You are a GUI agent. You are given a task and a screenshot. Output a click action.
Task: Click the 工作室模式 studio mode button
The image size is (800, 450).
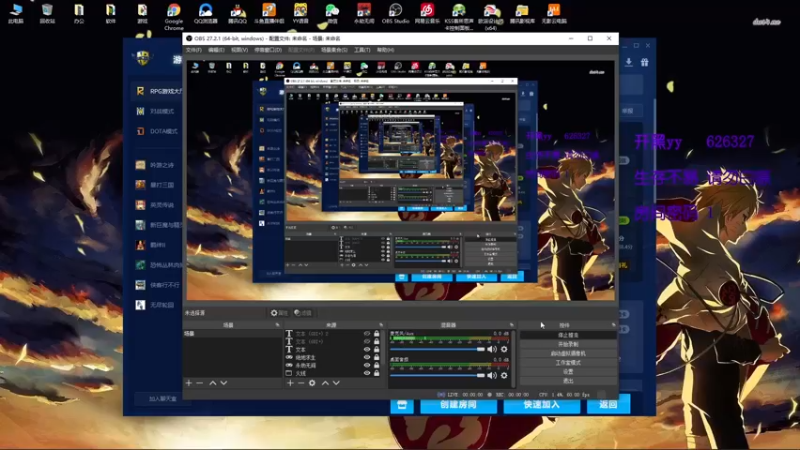pos(568,363)
